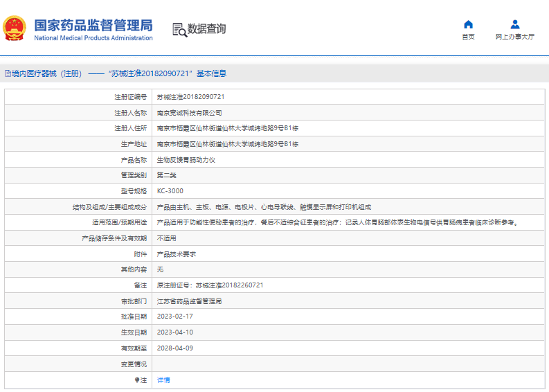
Task: Click the 境内医疗器械（注册）breadcrumb text
Action: (46, 73)
